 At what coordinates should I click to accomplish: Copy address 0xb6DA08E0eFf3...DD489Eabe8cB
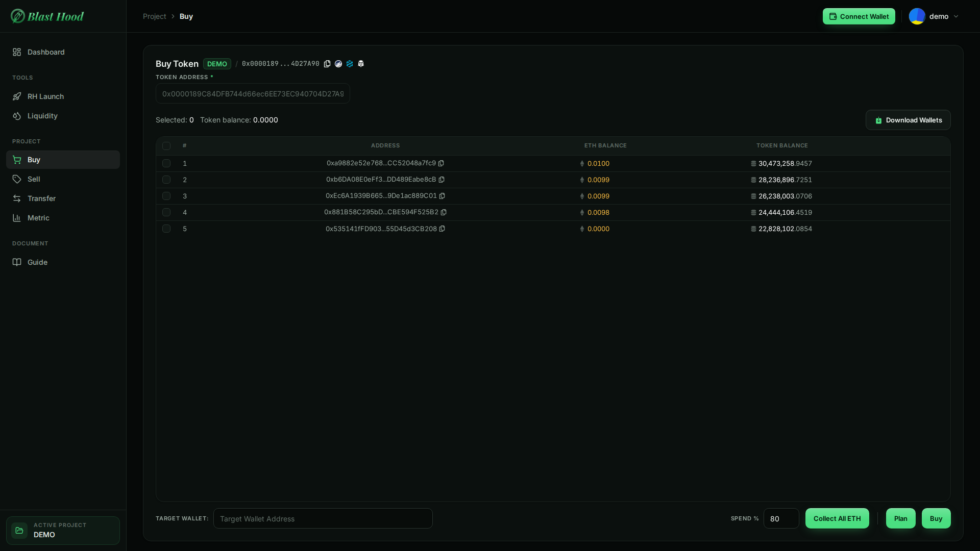click(x=442, y=180)
